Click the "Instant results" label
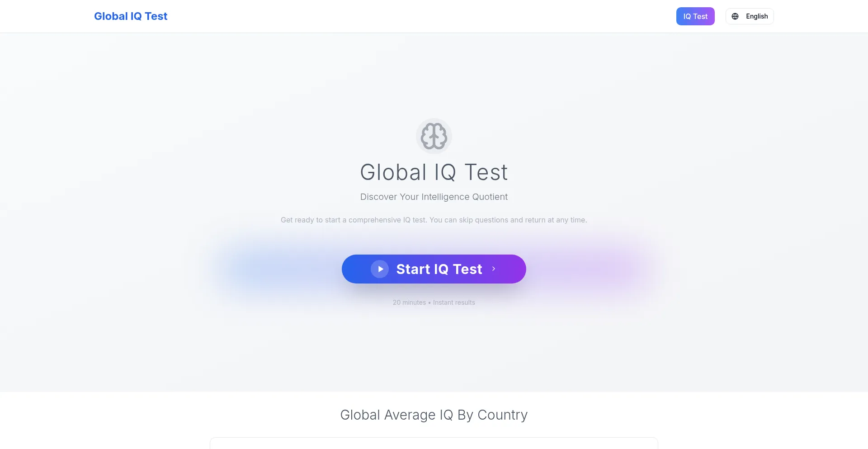The width and height of the screenshot is (868, 449). pos(454,302)
